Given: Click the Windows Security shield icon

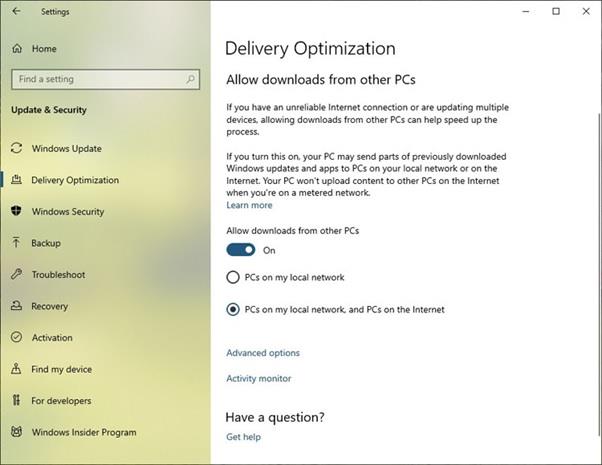Looking at the screenshot, I should 16,212.
